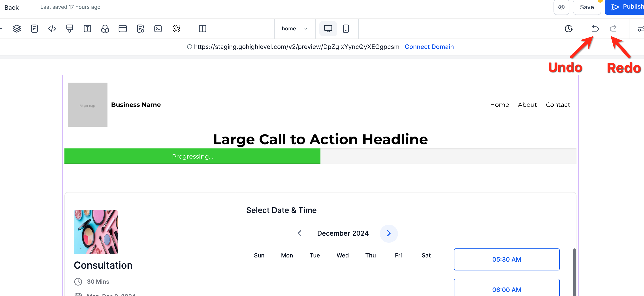Click the Connect Domain link
Image resolution: width=644 pixels, height=296 pixels.
429,47
